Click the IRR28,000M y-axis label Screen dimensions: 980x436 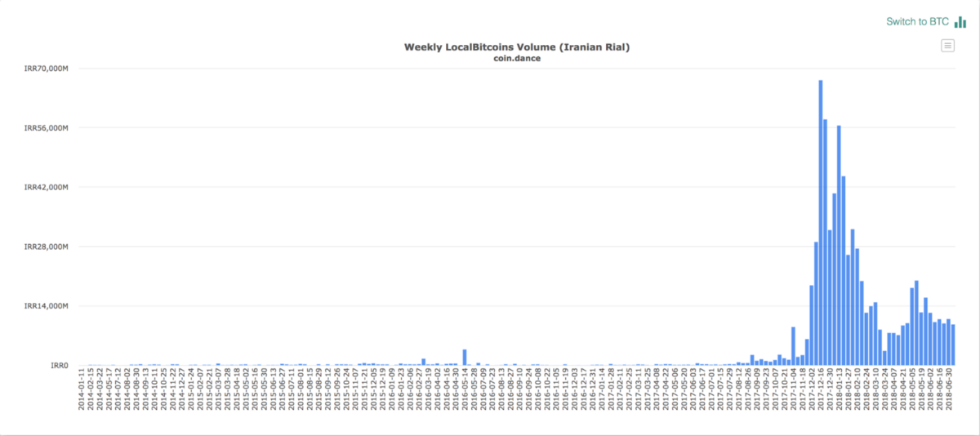point(47,247)
